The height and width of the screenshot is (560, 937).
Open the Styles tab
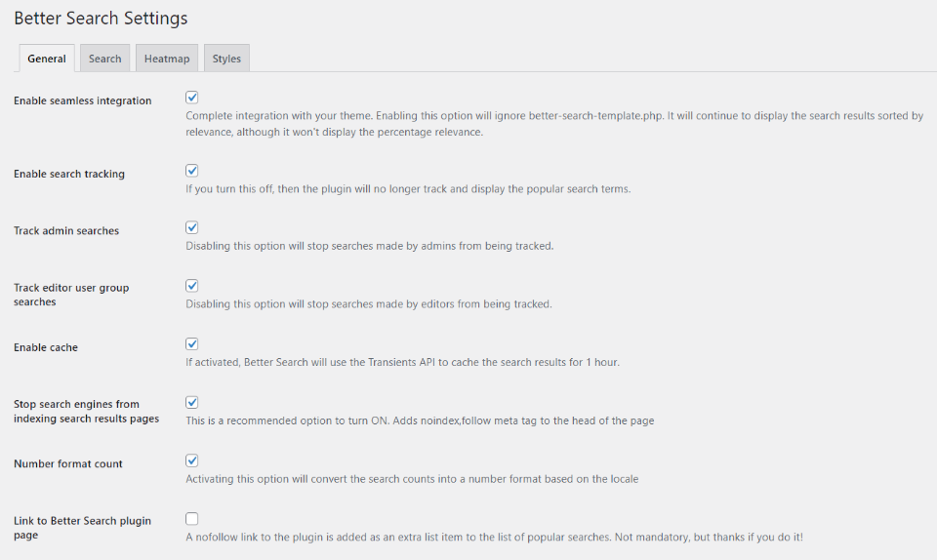tap(226, 59)
